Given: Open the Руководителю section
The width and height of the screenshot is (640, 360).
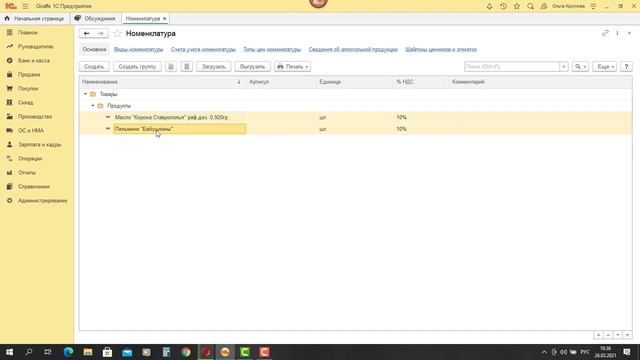Looking at the screenshot, I should (x=36, y=47).
